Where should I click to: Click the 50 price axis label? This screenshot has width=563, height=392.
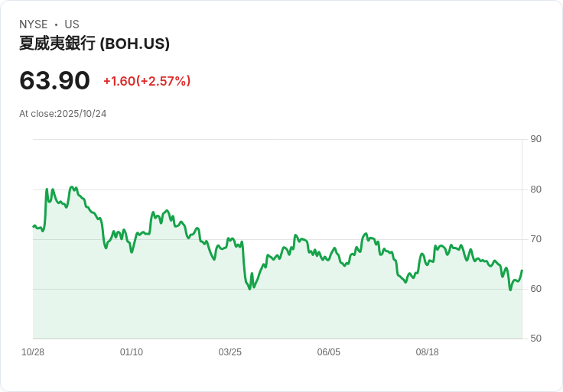coord(535,339)
